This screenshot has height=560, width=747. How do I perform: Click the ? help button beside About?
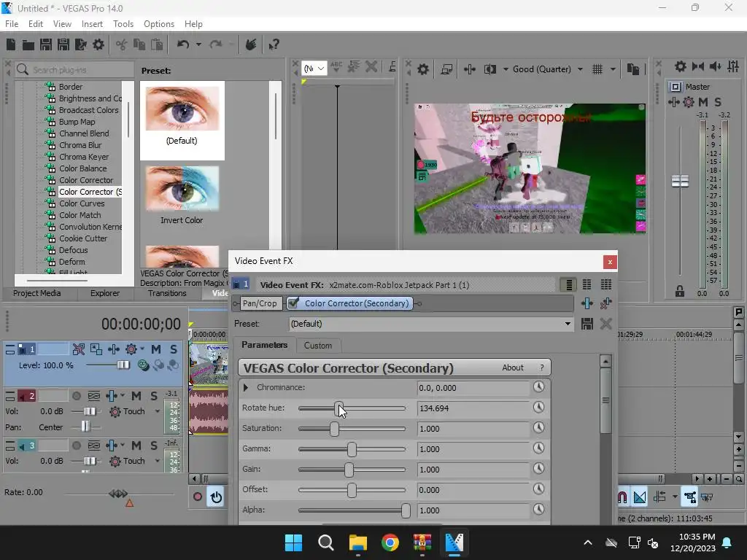point(542,367)
